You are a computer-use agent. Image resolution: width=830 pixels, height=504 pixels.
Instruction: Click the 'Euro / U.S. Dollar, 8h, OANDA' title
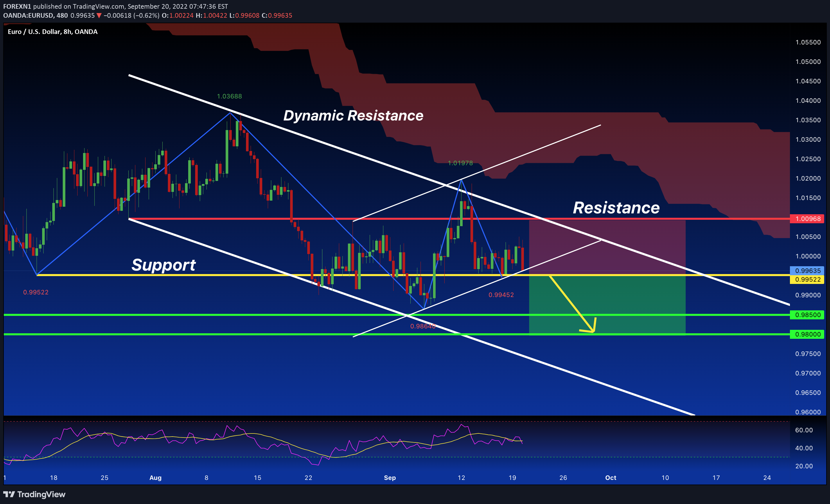click(53, 32)
